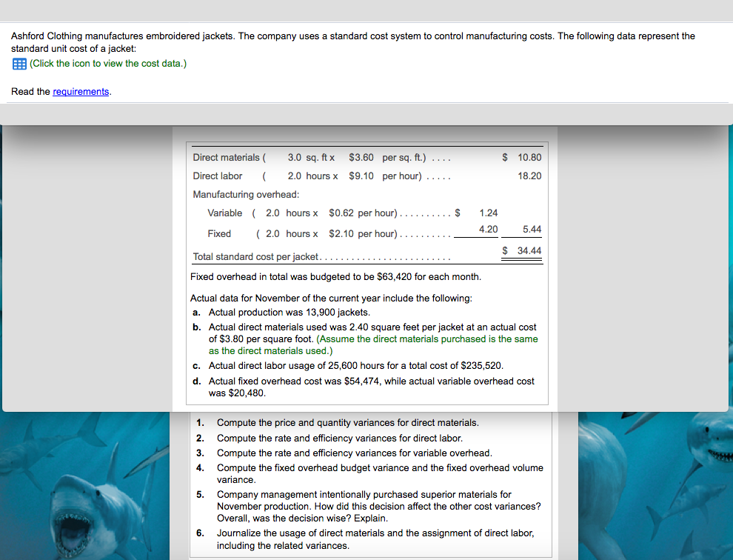
Task: Open the requirements link
Action: 81,92
